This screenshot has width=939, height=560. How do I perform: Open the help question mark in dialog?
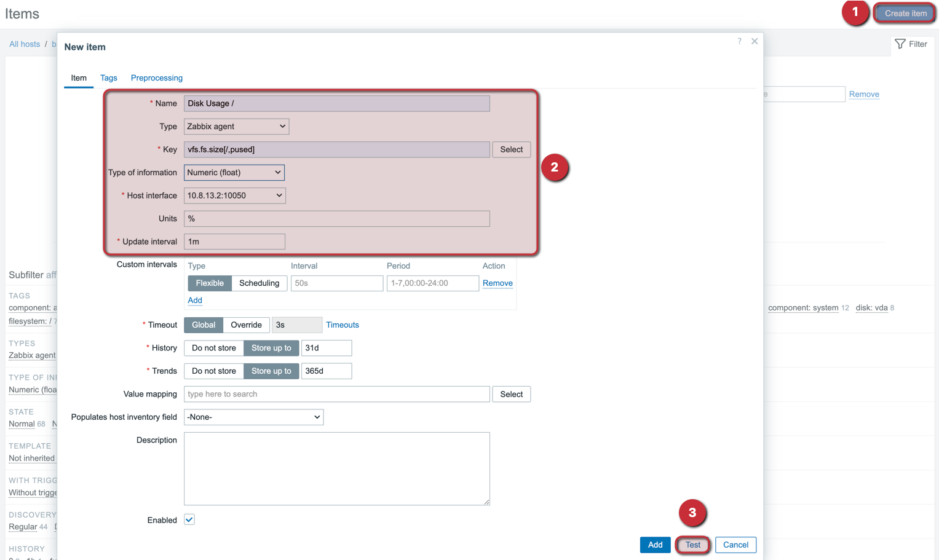click(x=739, y=41)
